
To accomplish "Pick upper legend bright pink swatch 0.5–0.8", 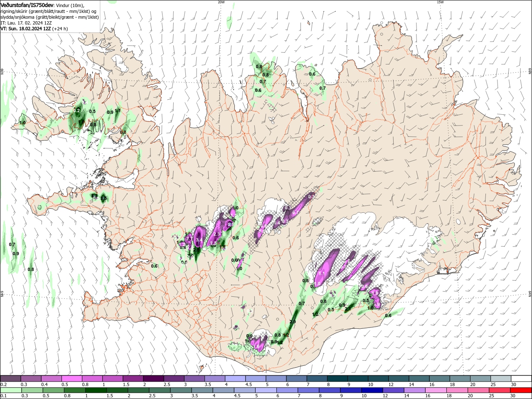I will click(71, 379).
